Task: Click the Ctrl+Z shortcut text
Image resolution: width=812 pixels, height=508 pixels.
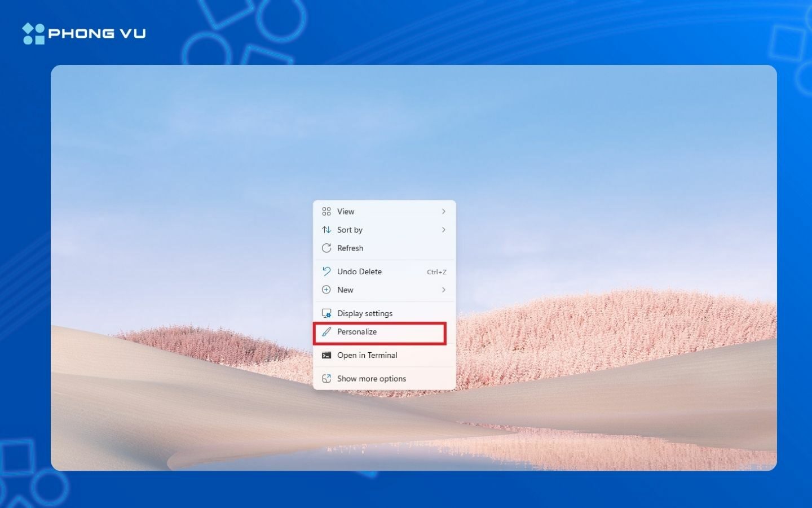Action: (x=436, y=272)
